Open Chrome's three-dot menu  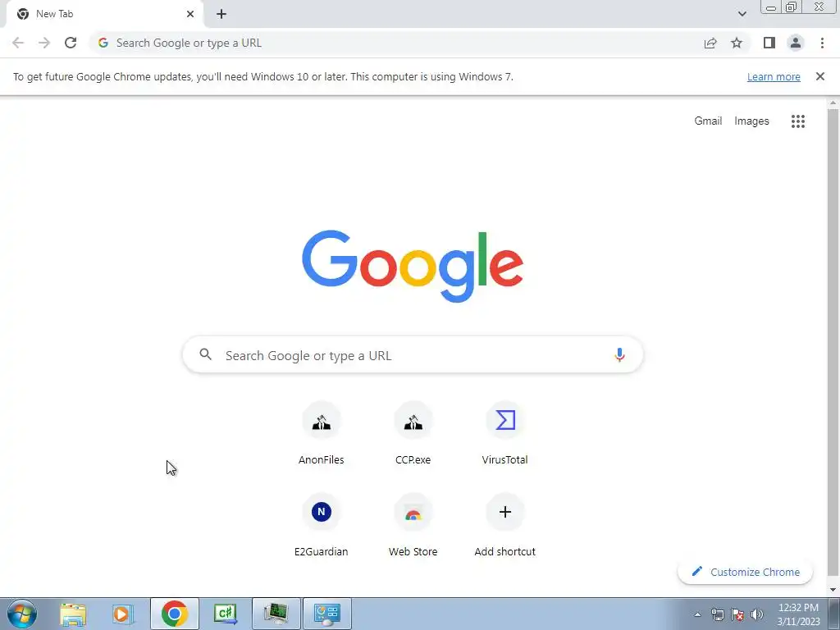822,43
